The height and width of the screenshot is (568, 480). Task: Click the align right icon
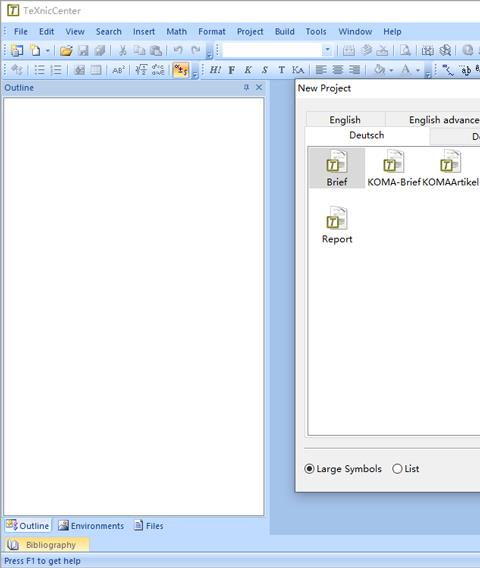(354, 70)
